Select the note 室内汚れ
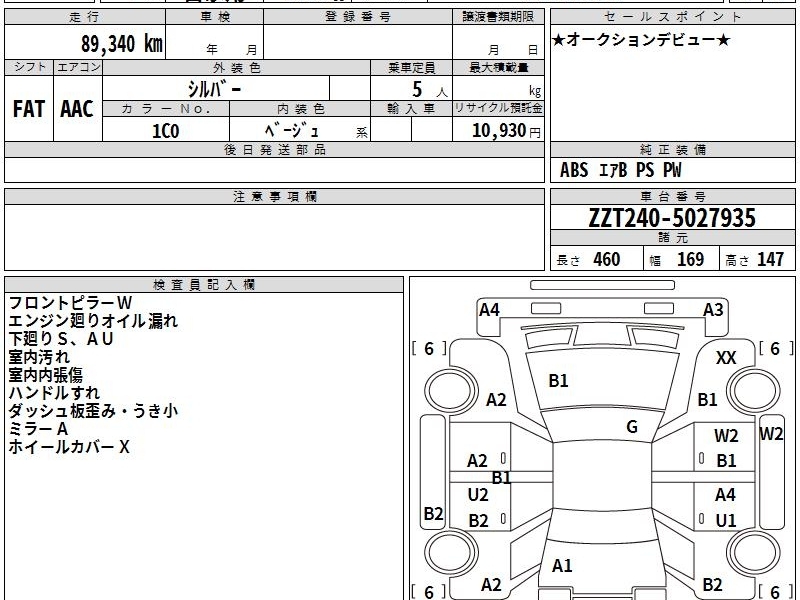800x600 pixels. click(39, 357)
